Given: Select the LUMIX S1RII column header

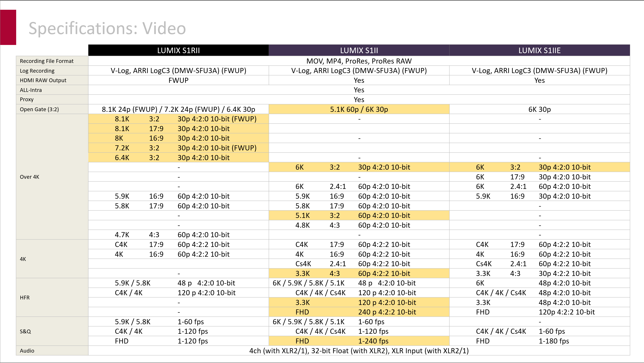Looking at the screenshot, I should coord(178,50).
